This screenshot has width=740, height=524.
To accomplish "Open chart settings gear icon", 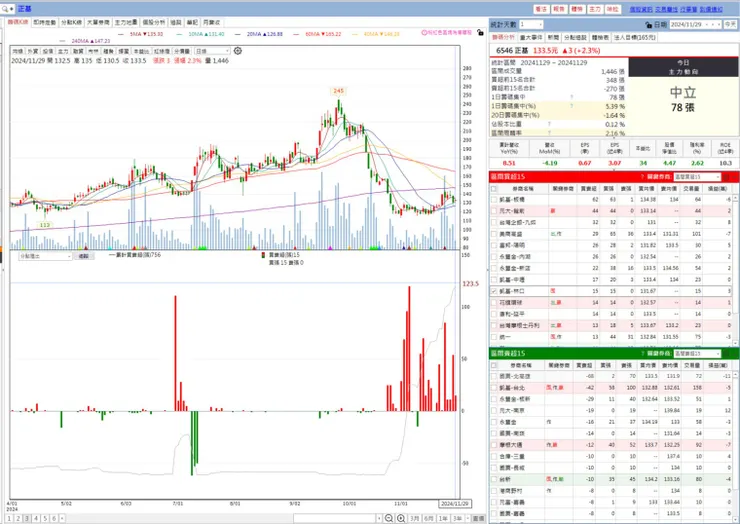I will 238,51.
